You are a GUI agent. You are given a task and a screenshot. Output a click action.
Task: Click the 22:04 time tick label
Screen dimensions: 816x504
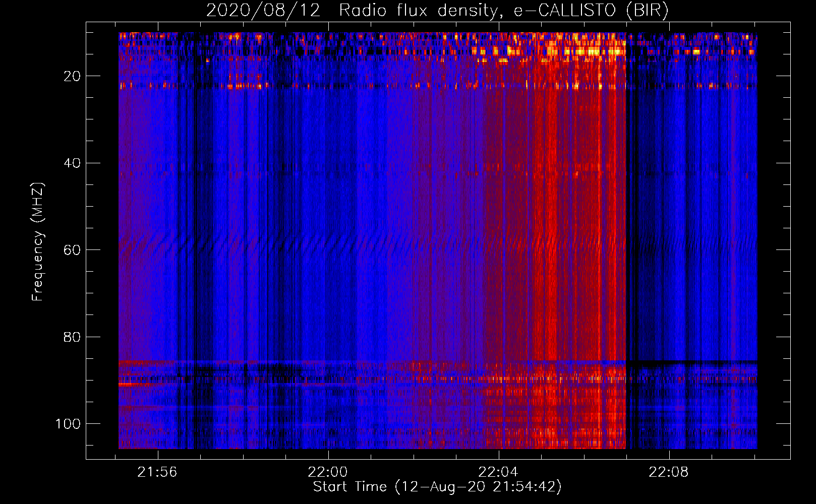tap(498, 472)
